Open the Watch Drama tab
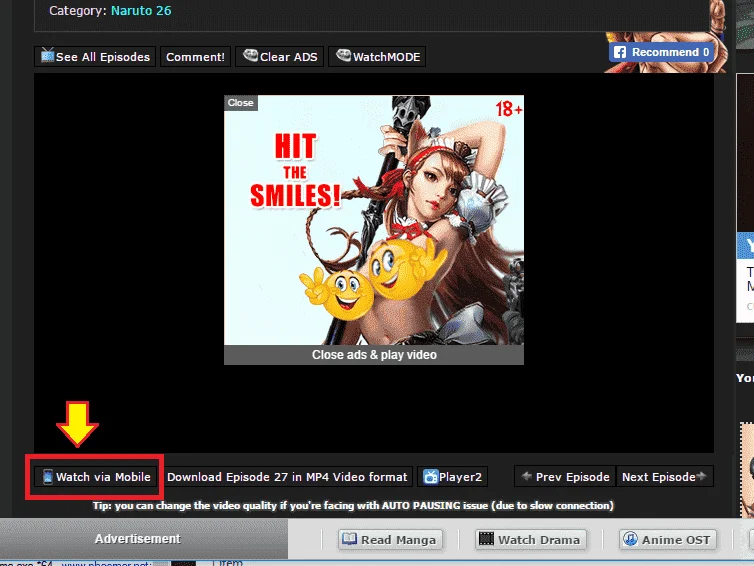 click(531, 540)
